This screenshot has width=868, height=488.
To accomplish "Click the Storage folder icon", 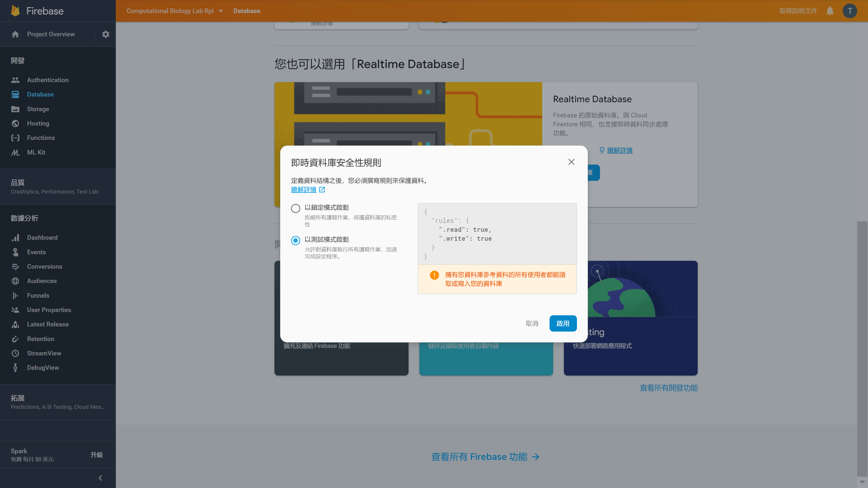I will pyautogui.click(x=15, y=109).
